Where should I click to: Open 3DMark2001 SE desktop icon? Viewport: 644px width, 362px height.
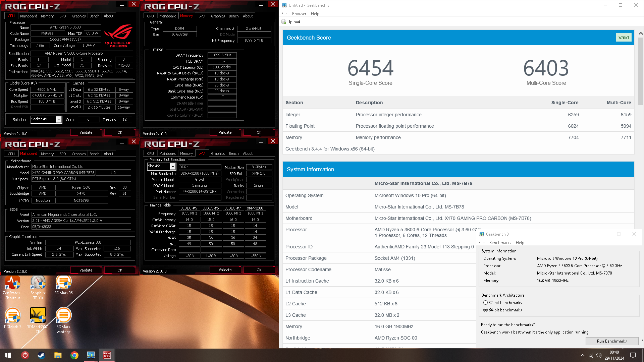click(x=38, y=320)
